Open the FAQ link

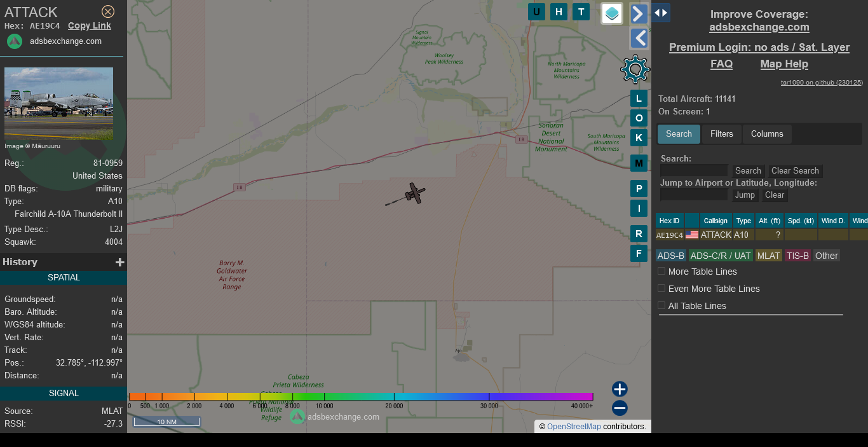coord(721,64)
